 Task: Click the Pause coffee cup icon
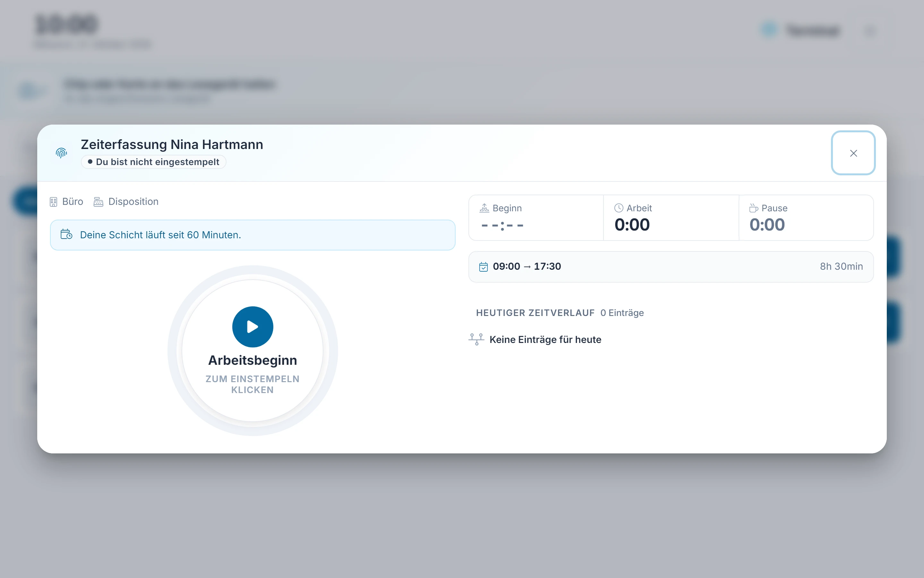753,208
